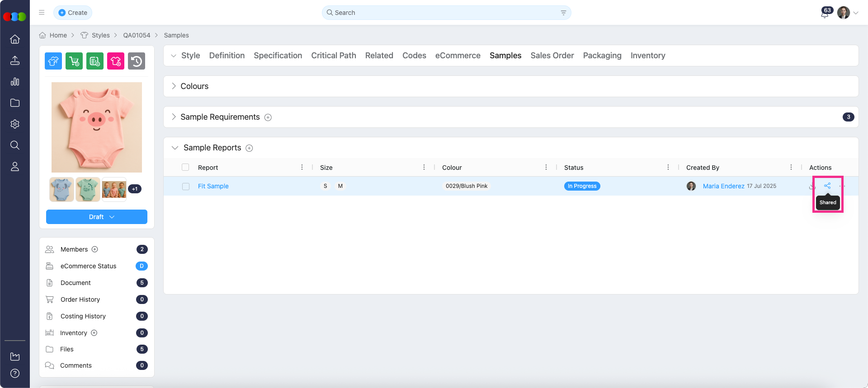Select the green bodysuit thumbnail
The width and height of the screenshot is (868, 388).
coord(88,189)
